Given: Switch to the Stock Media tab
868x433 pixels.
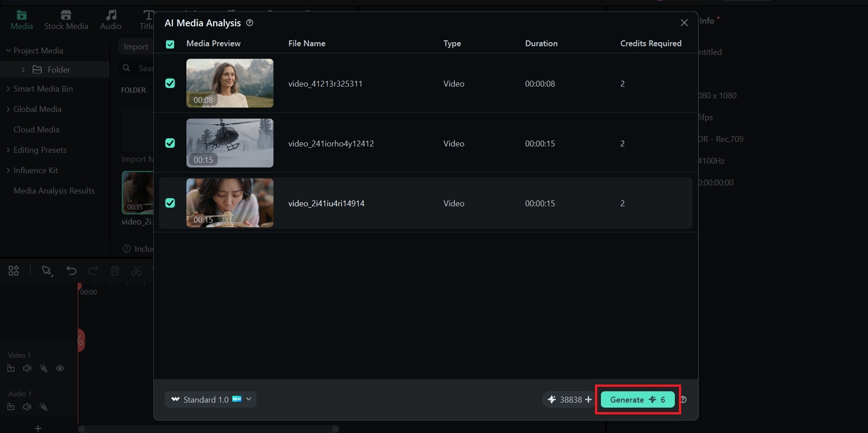Looking at the screenshot, I should pyautogui.click(x=66, y=20).
